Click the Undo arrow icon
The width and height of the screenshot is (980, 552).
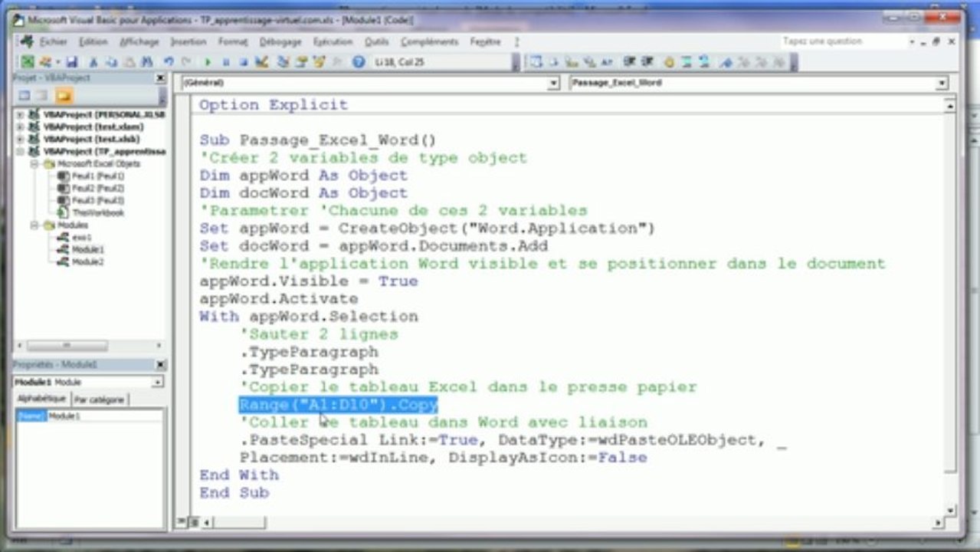click(x=169, y=62)
